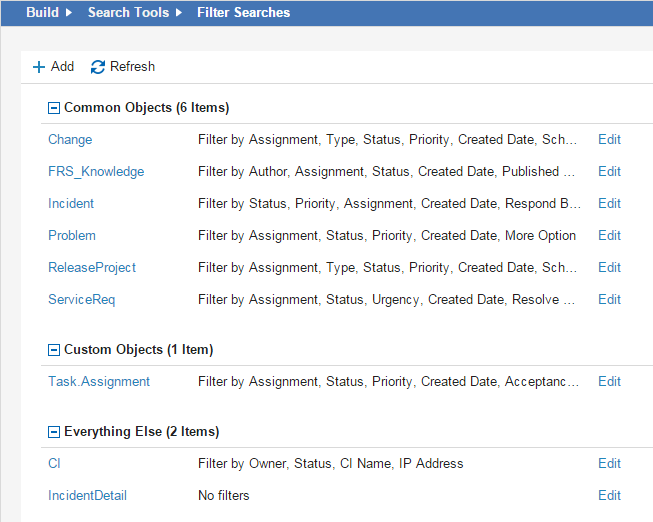Collapse the Everything Else group

pyautogui.click(x=54, y=432)
